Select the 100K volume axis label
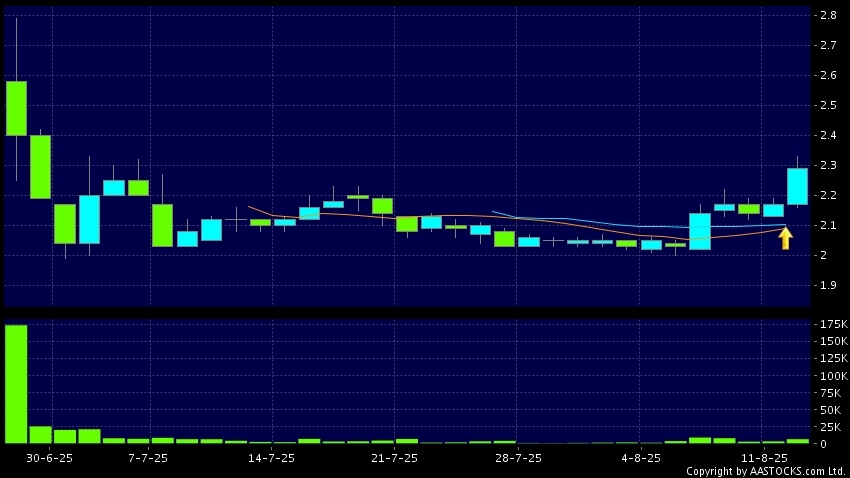This screenshot has height=478, width=850. click(834, 376)
